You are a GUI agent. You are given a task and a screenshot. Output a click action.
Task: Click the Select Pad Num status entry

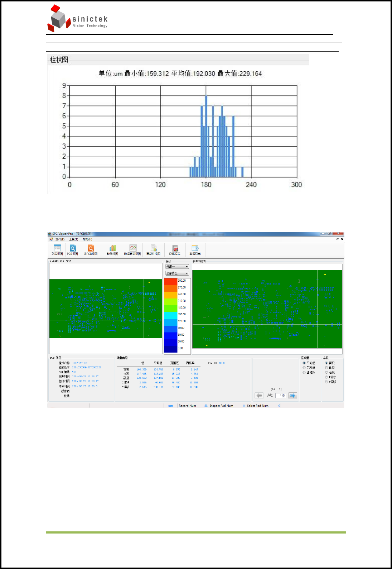(263, 406)
